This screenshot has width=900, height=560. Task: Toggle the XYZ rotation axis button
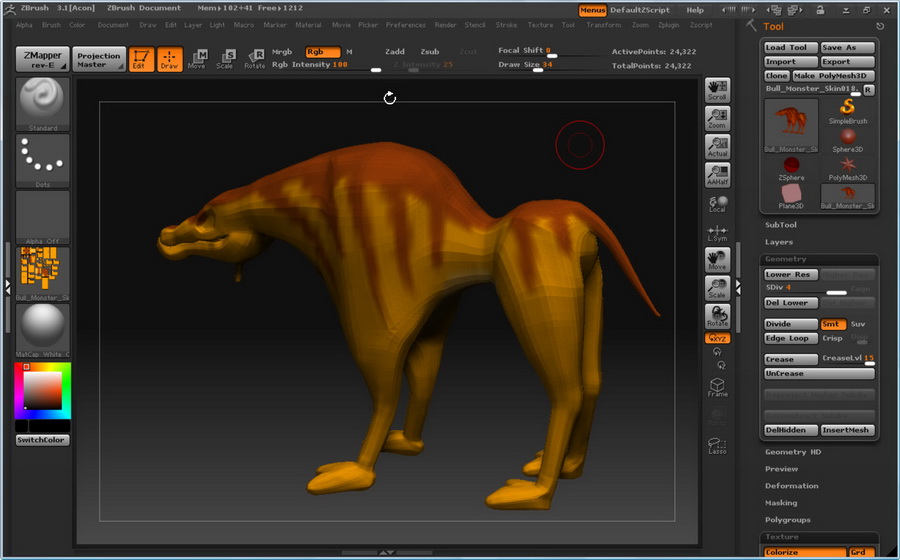pyautogui.click(x=717, y=338)
